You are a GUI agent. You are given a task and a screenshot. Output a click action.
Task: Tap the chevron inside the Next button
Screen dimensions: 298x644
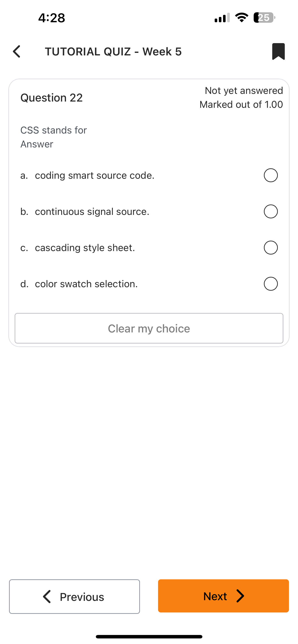tap(240, 596)
